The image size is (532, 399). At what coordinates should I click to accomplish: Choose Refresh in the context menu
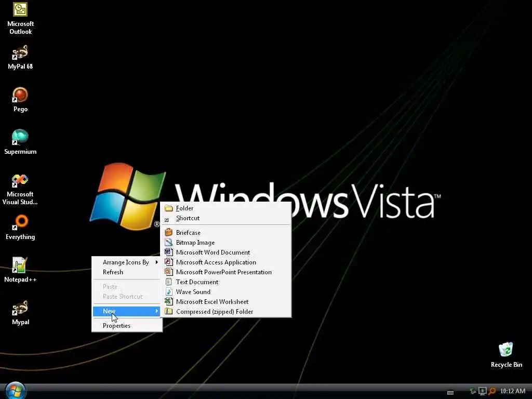coord(127,272)
